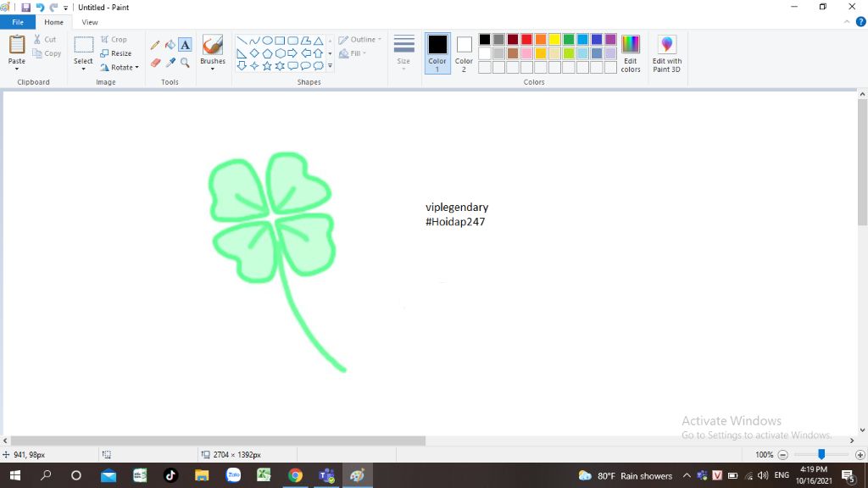Image resolution: width=868 pixels, height=488 pixels.
Task: Click the Select rectangle icon
Action: tap(84, 45)
